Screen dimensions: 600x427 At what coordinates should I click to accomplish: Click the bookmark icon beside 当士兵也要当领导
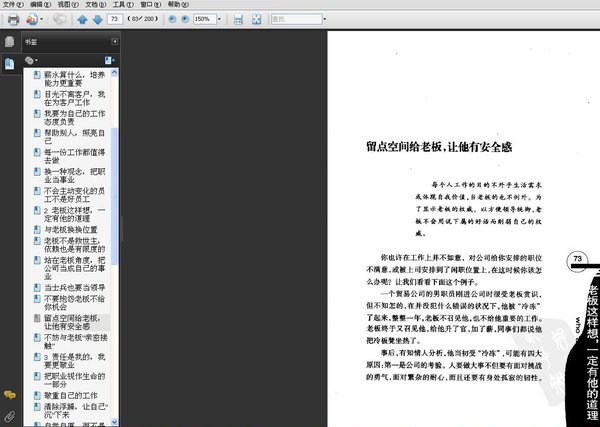[37, 287]
